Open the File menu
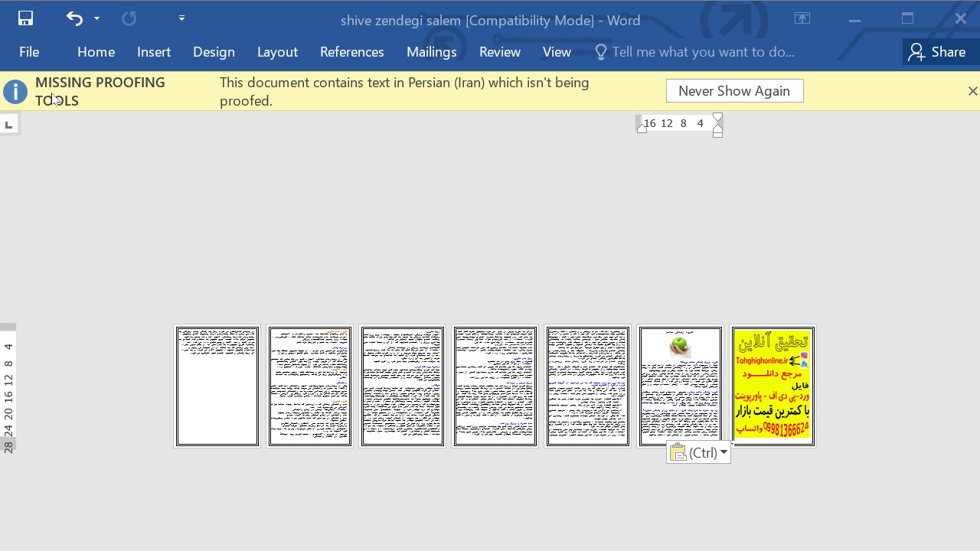The width and height of the screenshot is (980, 551). [x=29, y=52]
